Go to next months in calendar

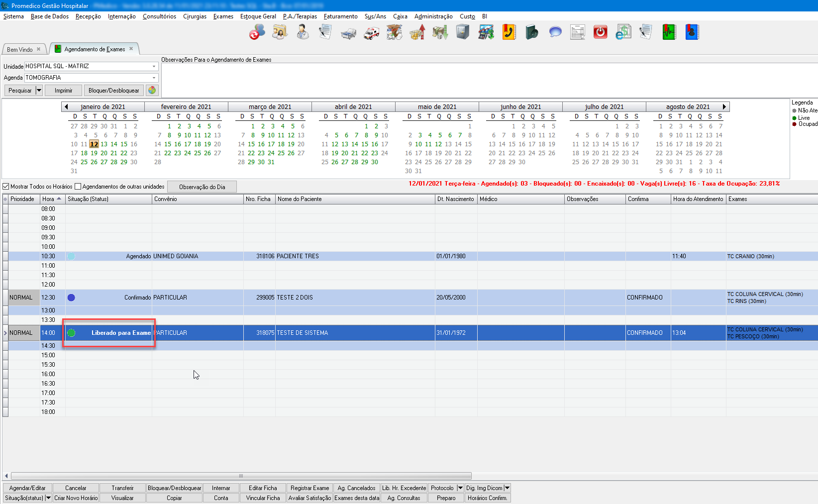point(724,106)
